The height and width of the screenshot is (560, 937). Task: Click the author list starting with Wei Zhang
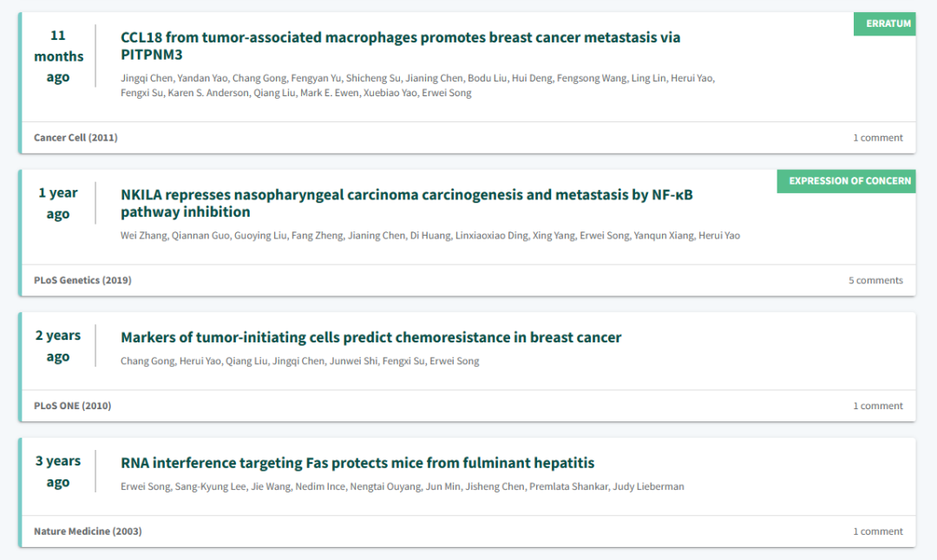(430, 236)
